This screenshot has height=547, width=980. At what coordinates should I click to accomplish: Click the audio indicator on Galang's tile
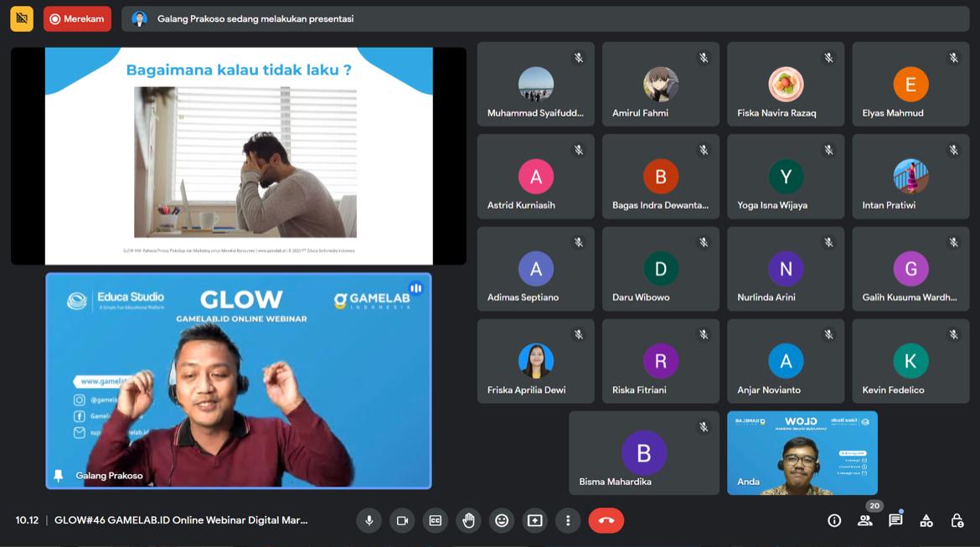tap(415, 288)
